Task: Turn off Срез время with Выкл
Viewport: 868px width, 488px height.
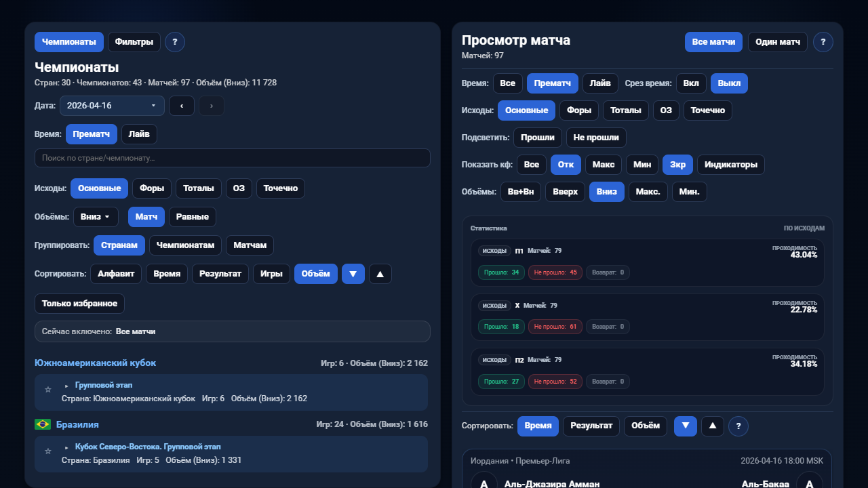Action: coord(729,83)
